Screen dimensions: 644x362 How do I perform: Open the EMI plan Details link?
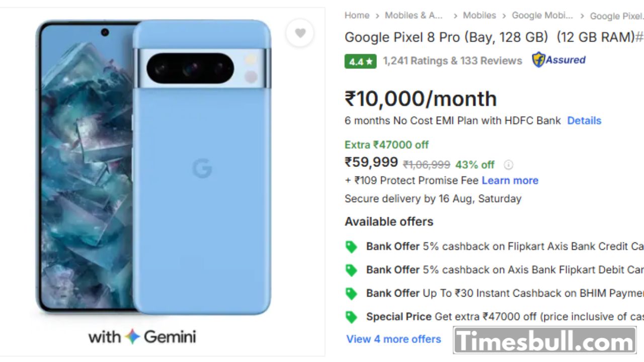pyautogui.click(x=584, y=121)
